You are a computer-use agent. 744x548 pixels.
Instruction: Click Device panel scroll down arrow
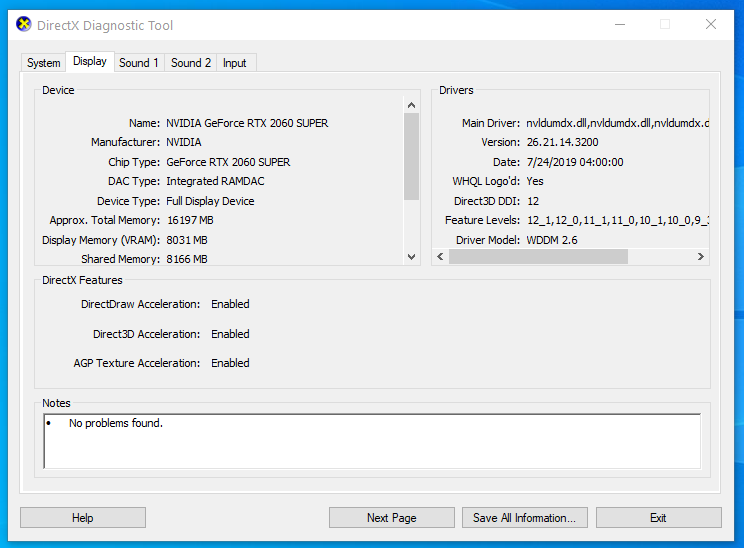pyautogui.click(x=411, y=257)
